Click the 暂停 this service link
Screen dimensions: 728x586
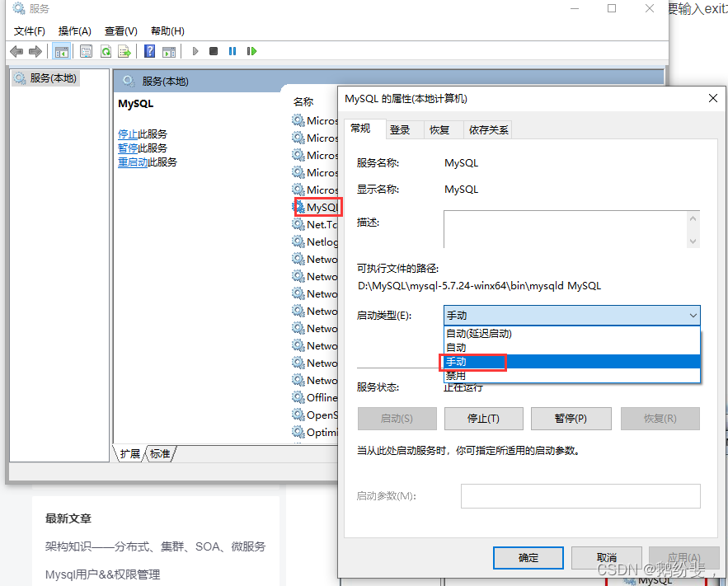pos(128,148)
